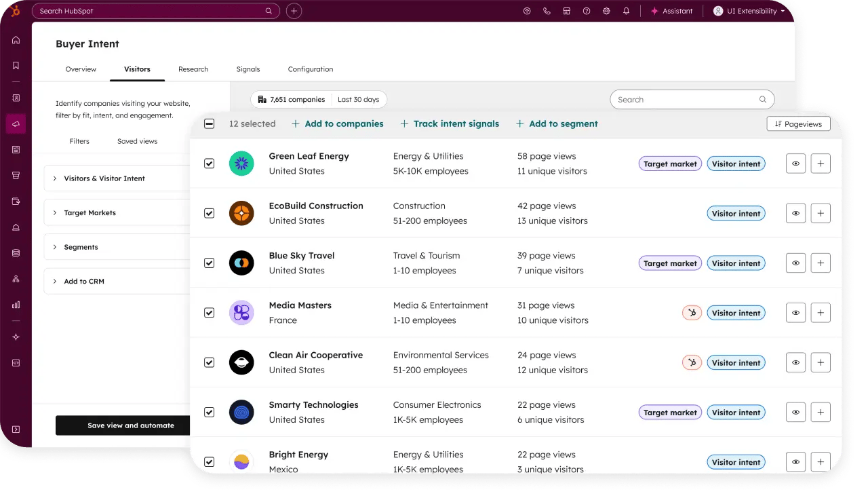Open the UI Extensibility account dropdown
This screenshot has width=868, height=496.
pos(749,11)
